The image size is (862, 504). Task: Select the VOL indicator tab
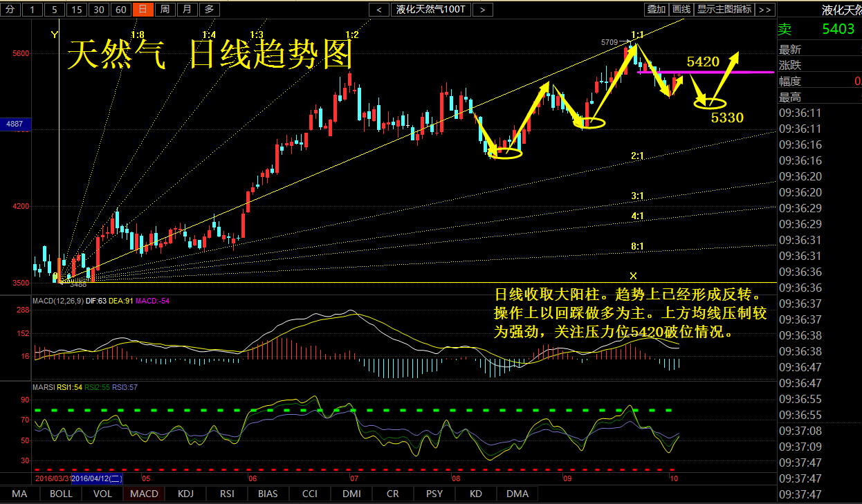pyautogui.click(x=102, y=494)
